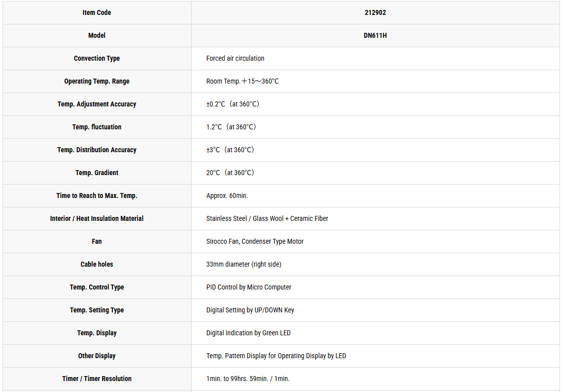This screenshot has width=562, height=392.
Task: Click 'Digital Indication by Green LED' value
Action: 248,333
